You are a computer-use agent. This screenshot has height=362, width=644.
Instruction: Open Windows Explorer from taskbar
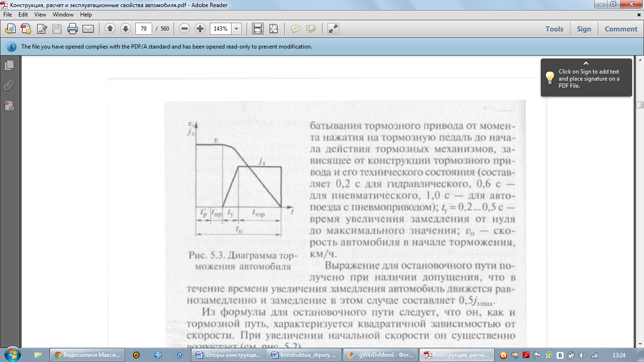pos(38,355)
